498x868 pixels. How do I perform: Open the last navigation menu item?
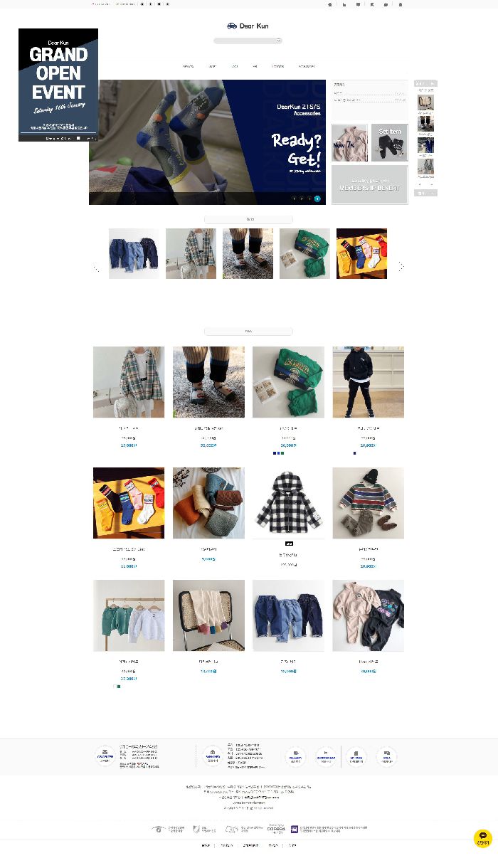(307, 66)
